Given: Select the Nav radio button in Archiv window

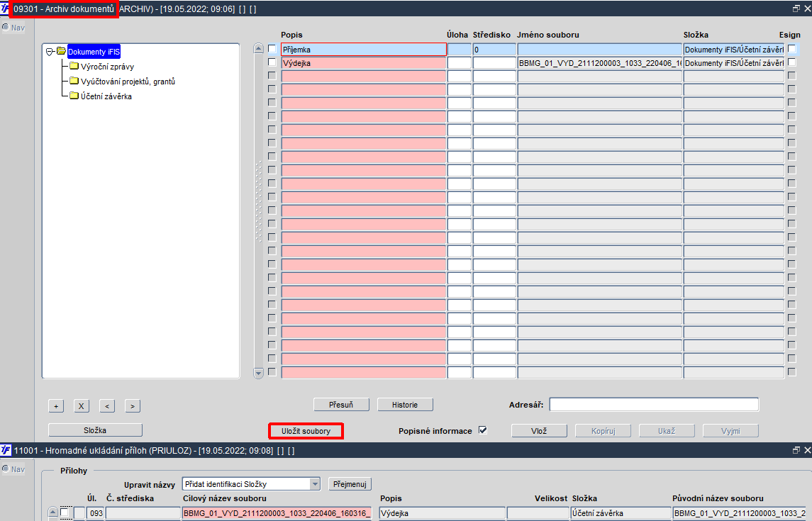Looking at the screenshot, I should pos(6,28).
